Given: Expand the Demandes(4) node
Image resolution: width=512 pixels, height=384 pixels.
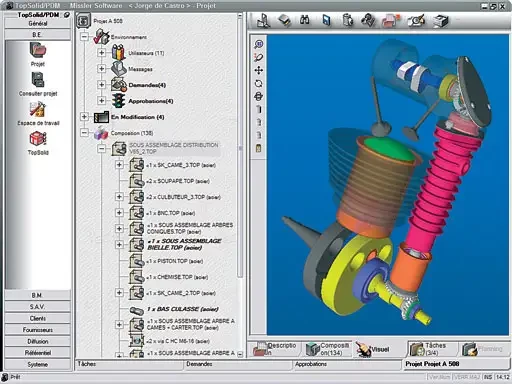Looking at the screenshot, I should 102,85.
